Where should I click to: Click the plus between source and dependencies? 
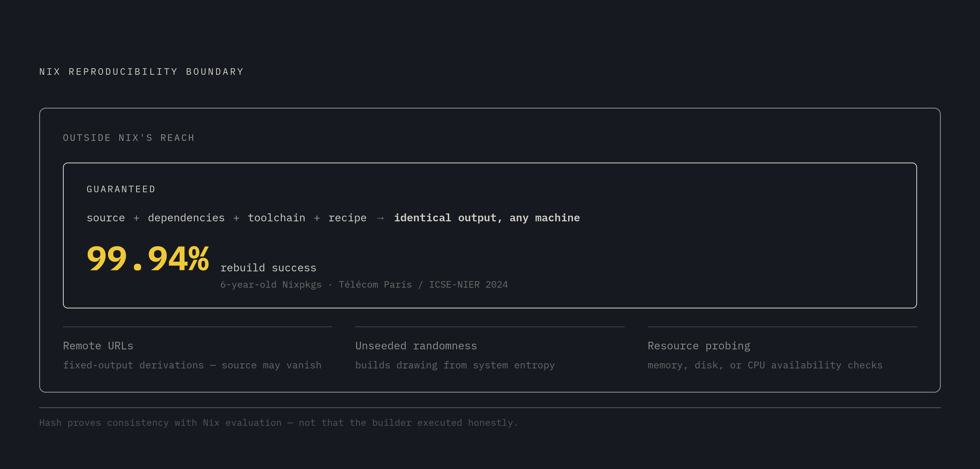tap(136, 218)
